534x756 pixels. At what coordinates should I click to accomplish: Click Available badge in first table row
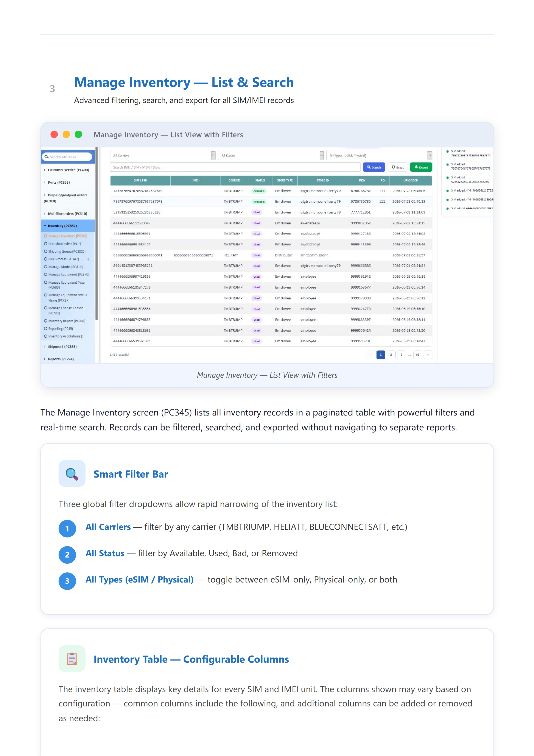pyautogui.click(x=259, y=191)
